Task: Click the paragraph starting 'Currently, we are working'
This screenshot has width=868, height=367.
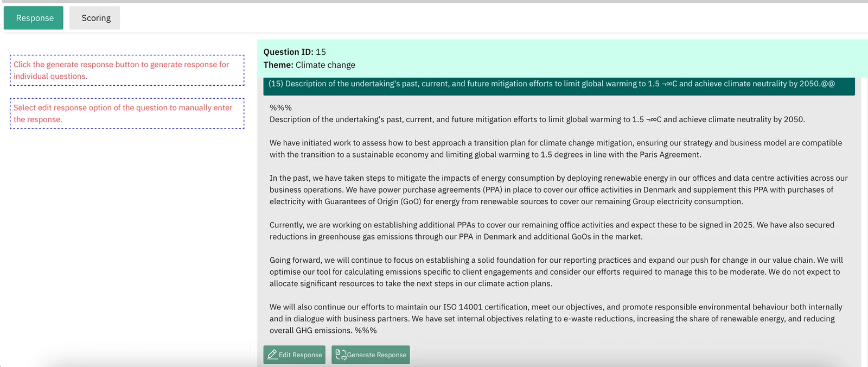Action: [552, 231]
